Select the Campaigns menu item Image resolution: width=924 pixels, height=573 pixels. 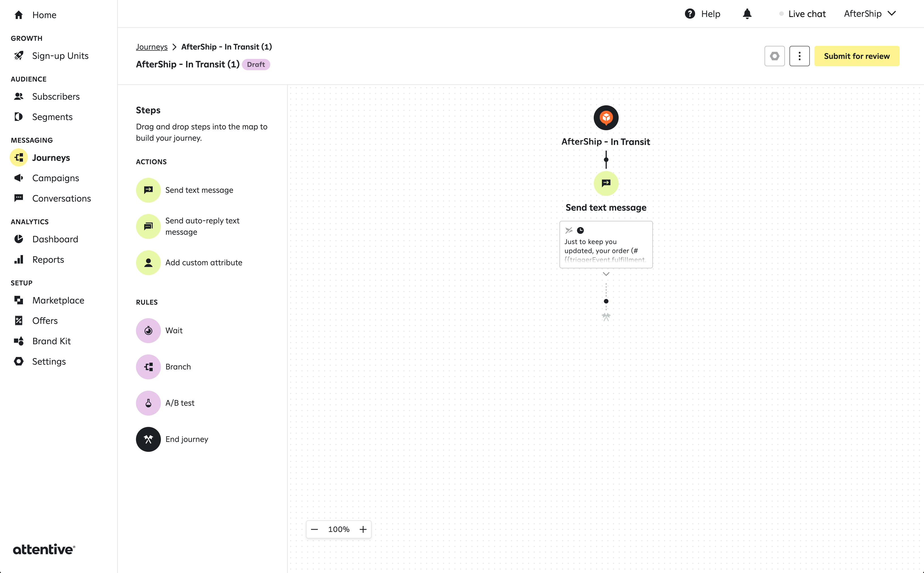click(56, 178)
